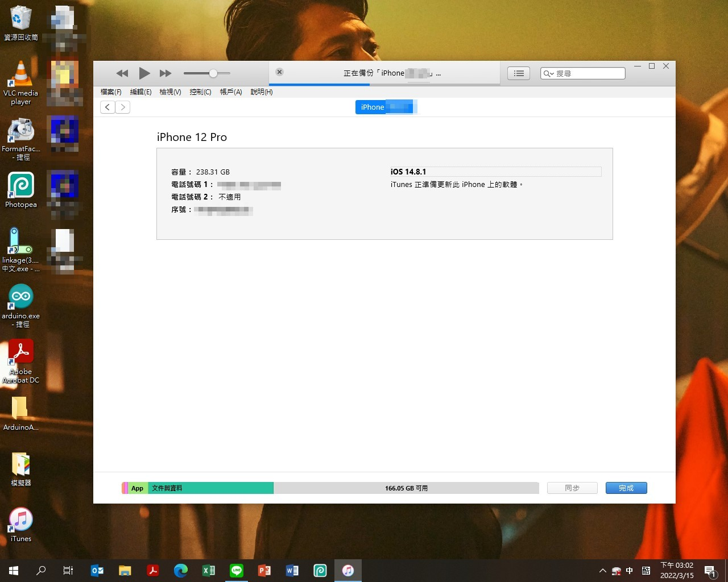Click the App segment in storage bar
Image resolution: width=728 pixels, height=582 pixels.
pos(138,488)
